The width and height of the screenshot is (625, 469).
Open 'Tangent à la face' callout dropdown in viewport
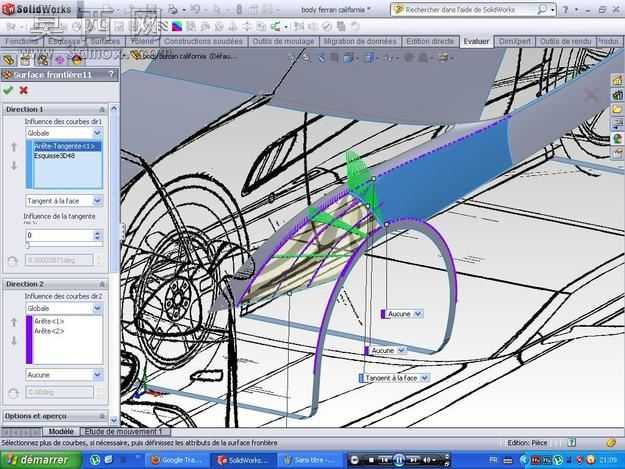click(x=425, y=378)
